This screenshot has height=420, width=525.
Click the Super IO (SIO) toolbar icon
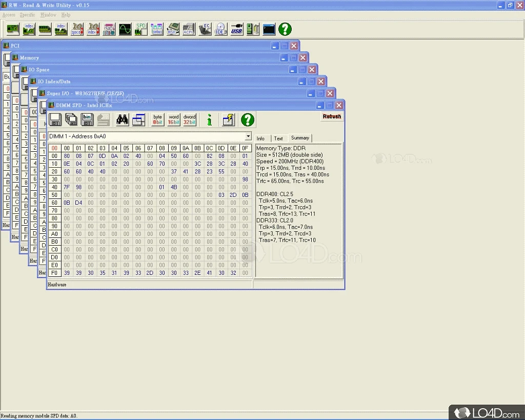pos(109,29)
